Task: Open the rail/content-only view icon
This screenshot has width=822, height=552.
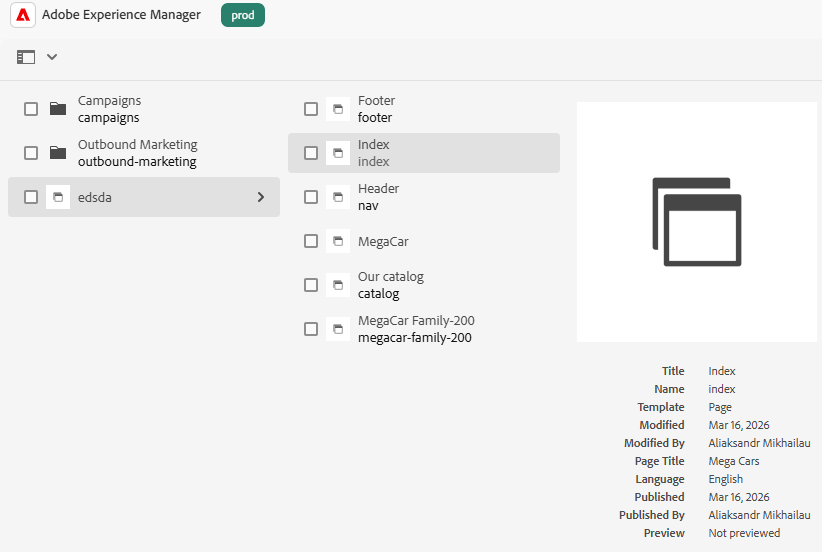Action: (26, 57)
